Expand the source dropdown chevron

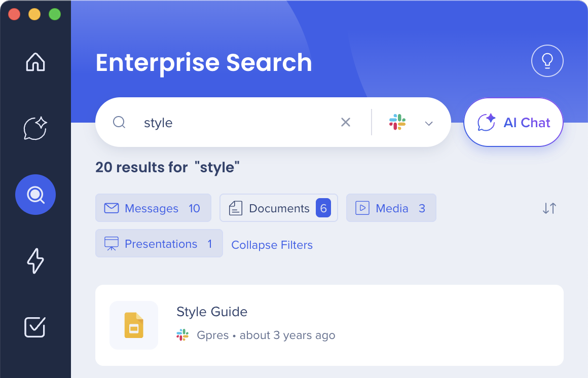click(x=429, y=123)
